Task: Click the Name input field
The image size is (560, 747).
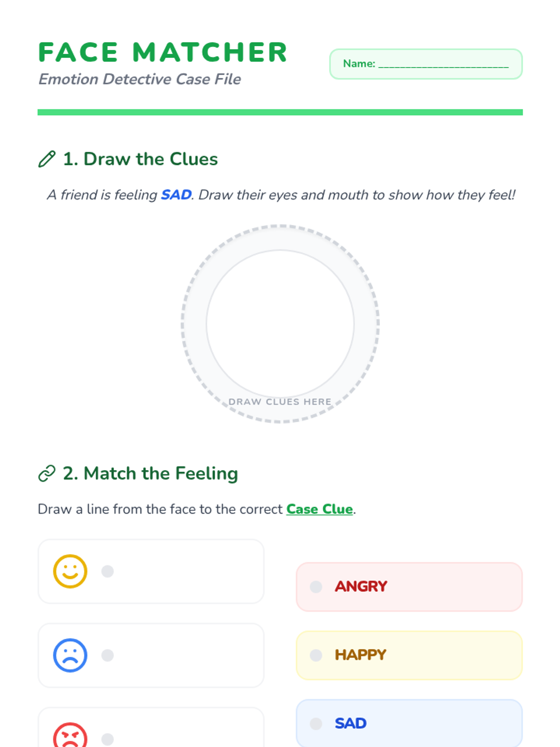Action: coord(443,64)
